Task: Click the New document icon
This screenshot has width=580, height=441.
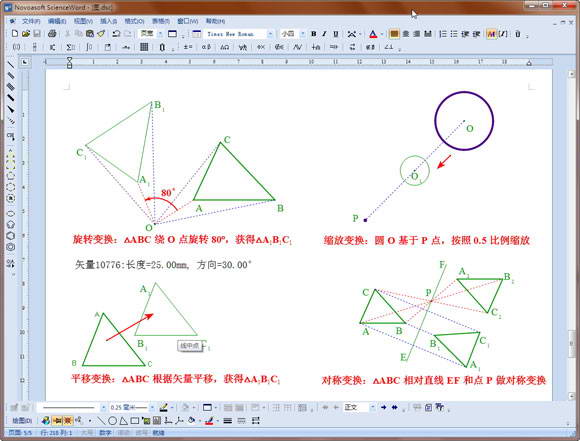Action: (x=15, y=34)
